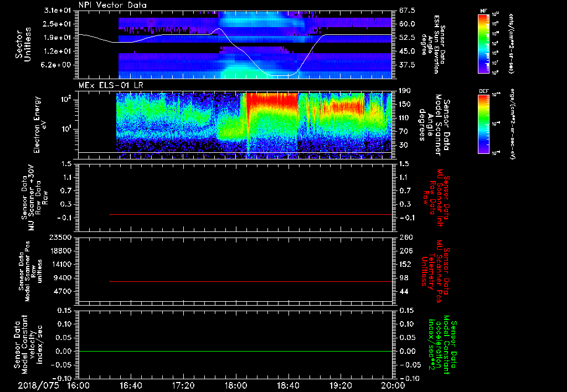Click the 'Model Scanner Pos Raw' left axis title
Screen dimensions: 567x392
coord(30,271)
